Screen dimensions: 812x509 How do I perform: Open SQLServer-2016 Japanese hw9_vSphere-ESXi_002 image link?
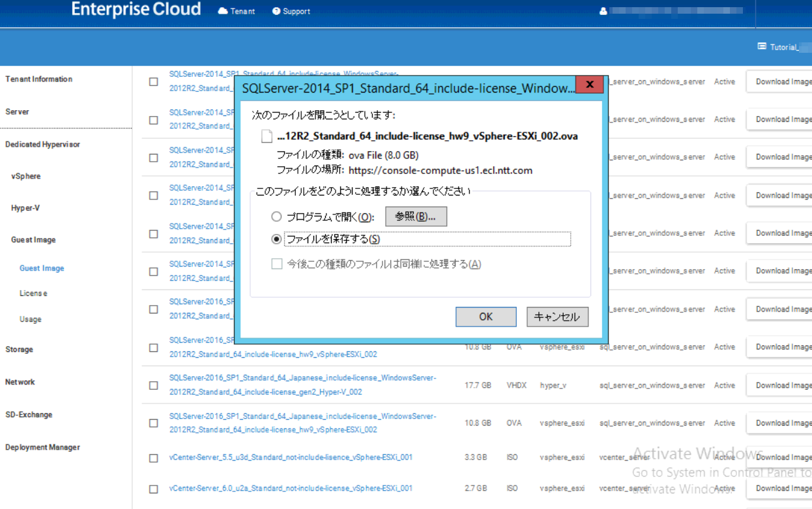pyautogui.click(x=303, y=423)
